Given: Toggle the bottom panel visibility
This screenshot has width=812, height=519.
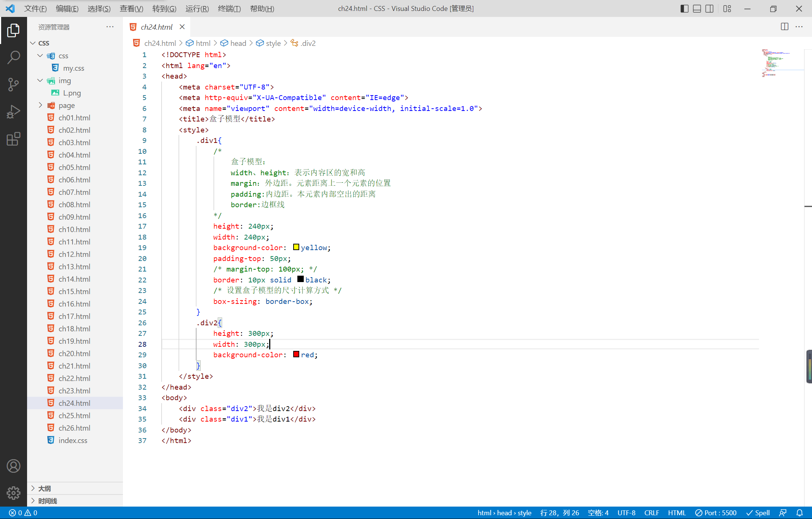Looking at the screenshot, I should [x=697, y=9].
